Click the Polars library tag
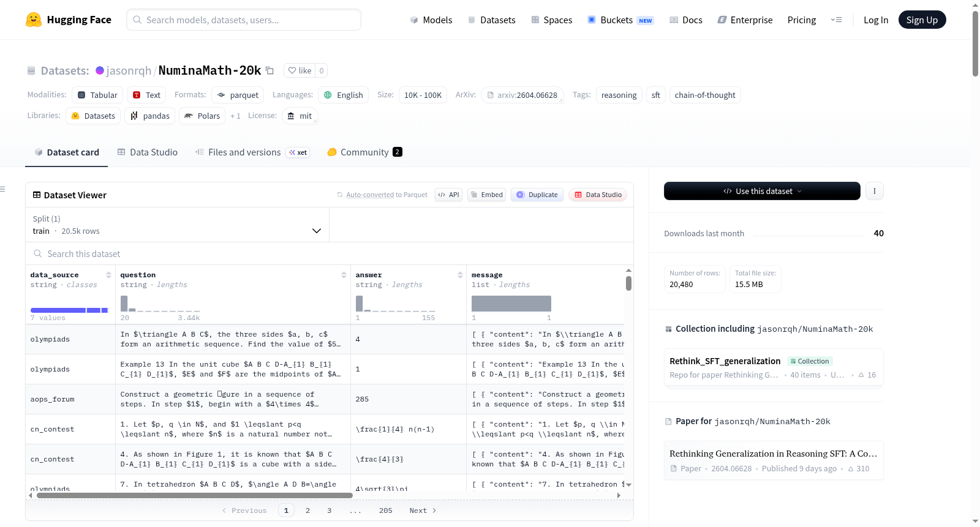 (x=202, y=116)
